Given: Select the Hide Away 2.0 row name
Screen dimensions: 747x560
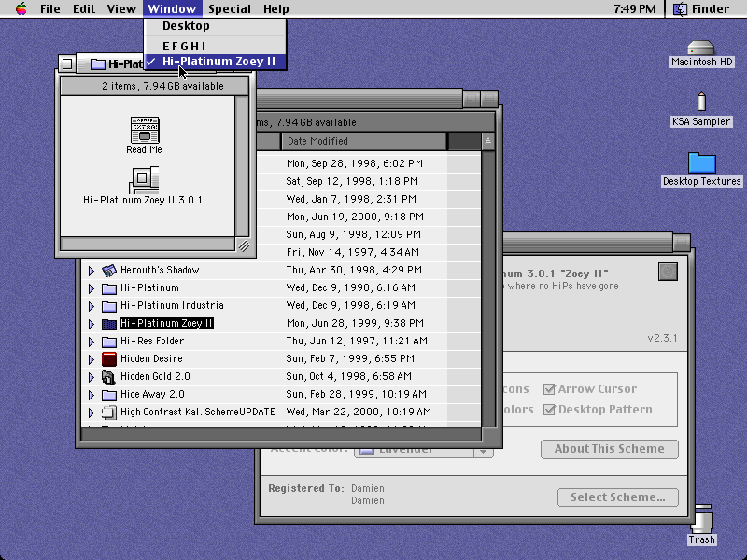Looking at the screenshot, I should [152, 394].
